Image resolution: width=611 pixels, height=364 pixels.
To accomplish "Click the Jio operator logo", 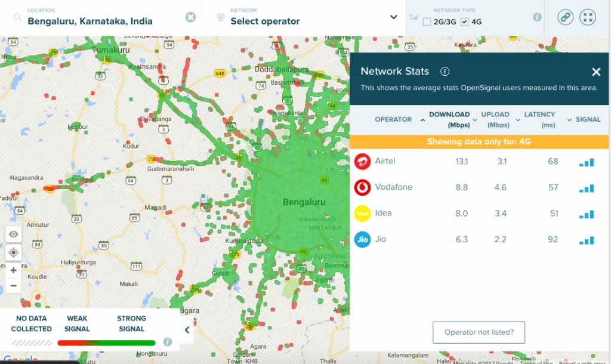I will click(362, 239).
